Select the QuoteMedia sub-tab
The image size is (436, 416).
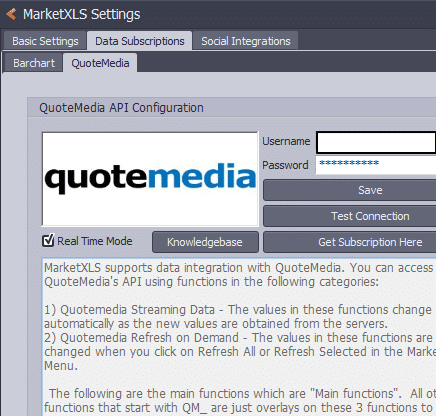(x=100, y=63)
